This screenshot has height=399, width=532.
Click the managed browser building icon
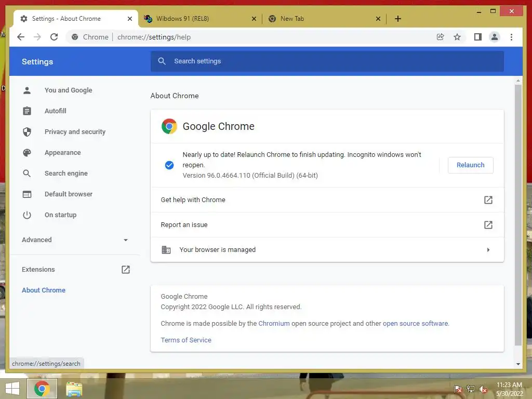tap(166, 250)
